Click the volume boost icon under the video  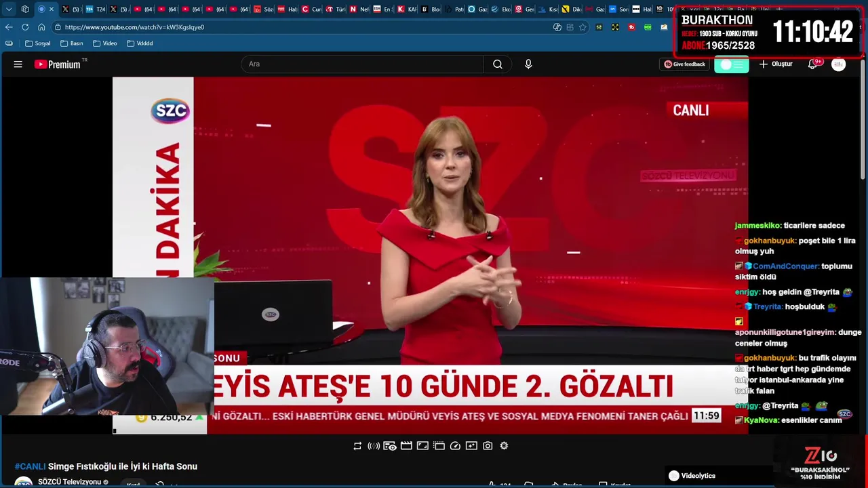pyautogui.click(x=374, y=446)
